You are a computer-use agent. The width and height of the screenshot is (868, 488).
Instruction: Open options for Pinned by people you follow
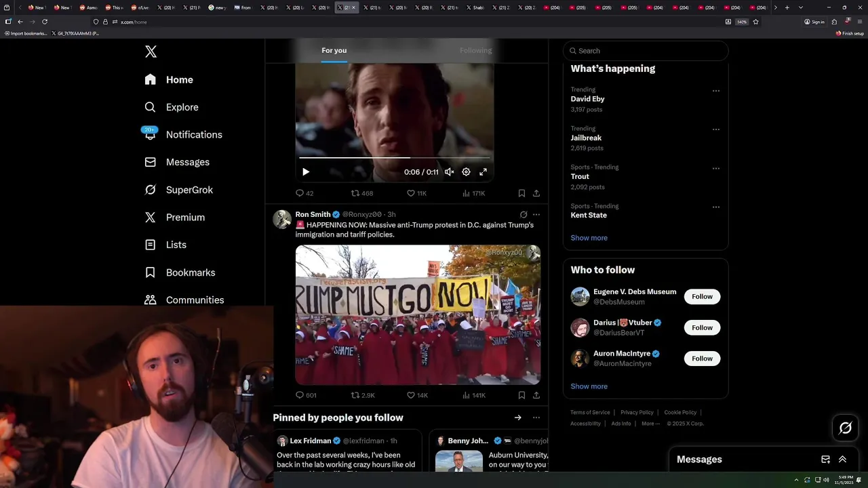[536, 418]
